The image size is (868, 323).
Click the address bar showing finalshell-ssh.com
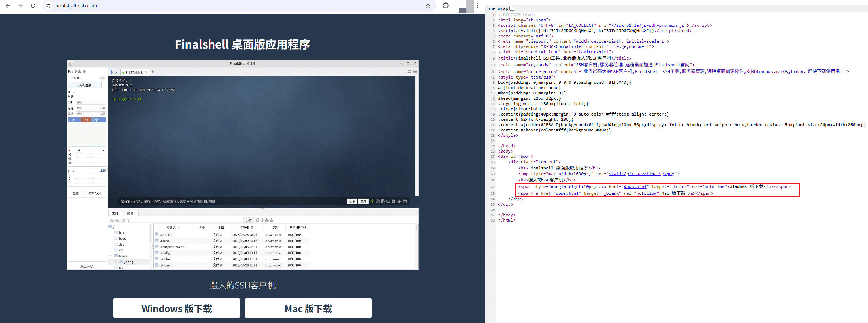point(239,6)
